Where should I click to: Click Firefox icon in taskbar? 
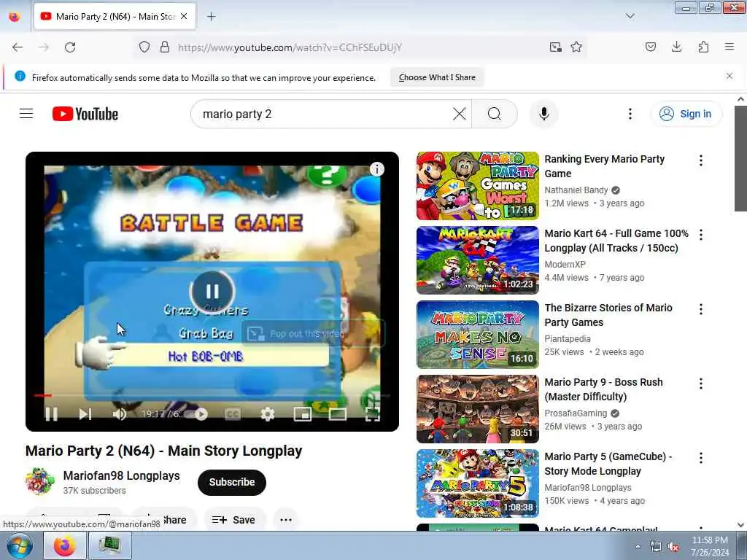tap(65, 545)
